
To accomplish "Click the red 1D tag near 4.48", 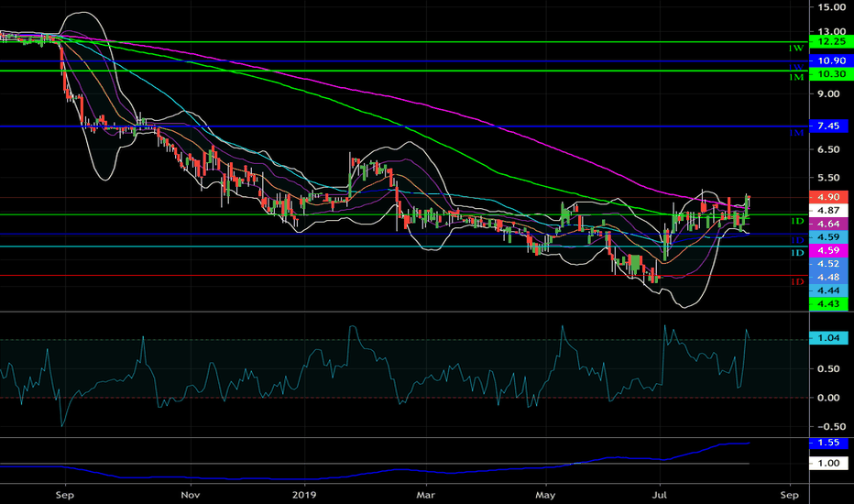I will (797, 282).
